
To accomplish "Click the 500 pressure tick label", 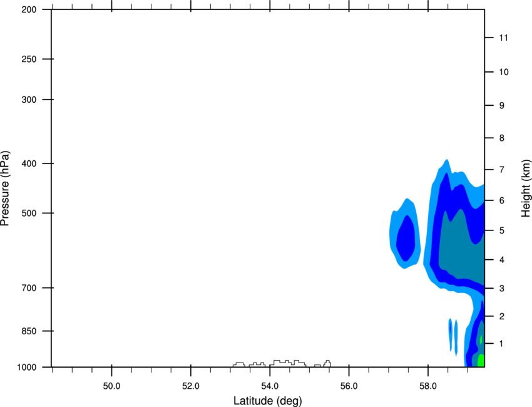I will click(x=29, y=213).
